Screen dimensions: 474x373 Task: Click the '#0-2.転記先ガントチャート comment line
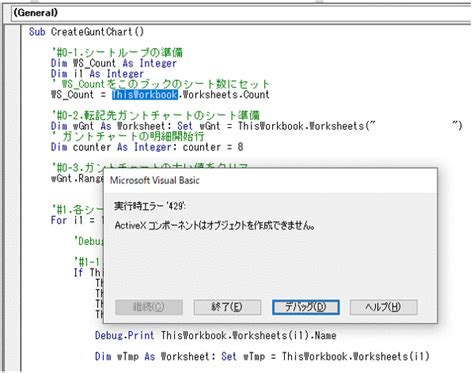coord(155,116)
